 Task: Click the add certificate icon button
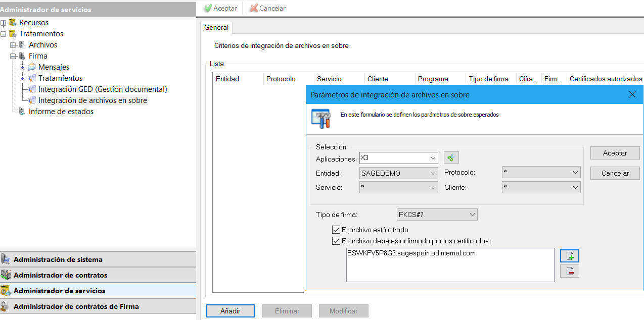(x=570, y=256)
